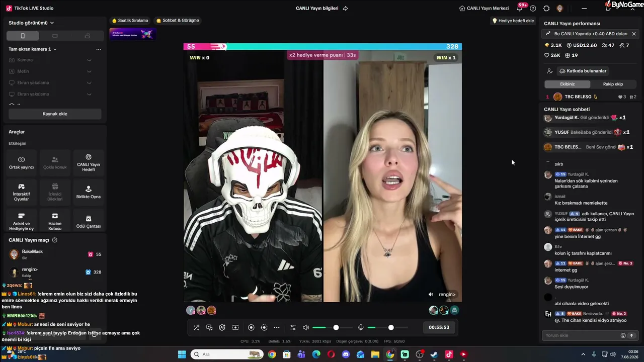Dismiss the +0.40 ABD doları notification

634,34
